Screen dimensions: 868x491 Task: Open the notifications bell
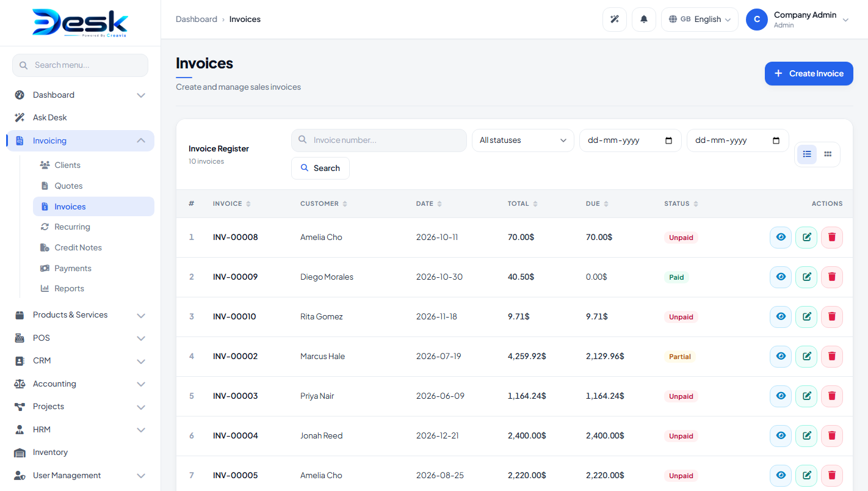(x=644, y=20)
